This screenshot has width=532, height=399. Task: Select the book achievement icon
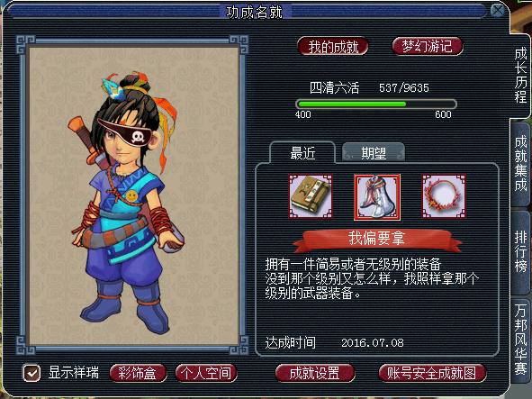pos(311,196)
